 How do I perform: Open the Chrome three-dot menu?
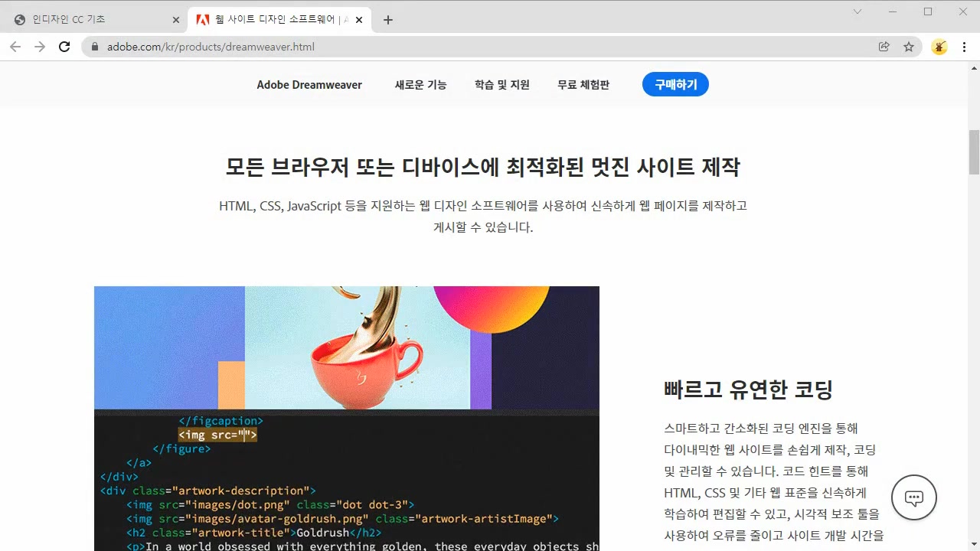(x=965, y=47)
